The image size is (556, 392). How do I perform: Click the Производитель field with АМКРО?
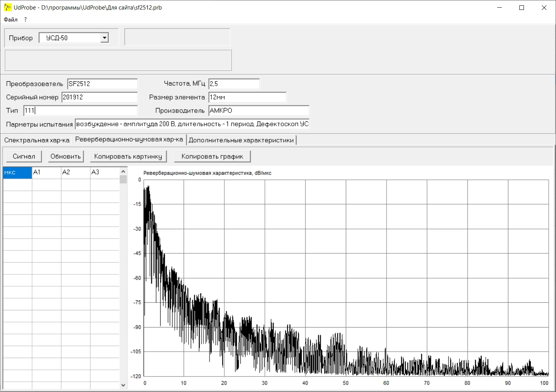[259, 111]
